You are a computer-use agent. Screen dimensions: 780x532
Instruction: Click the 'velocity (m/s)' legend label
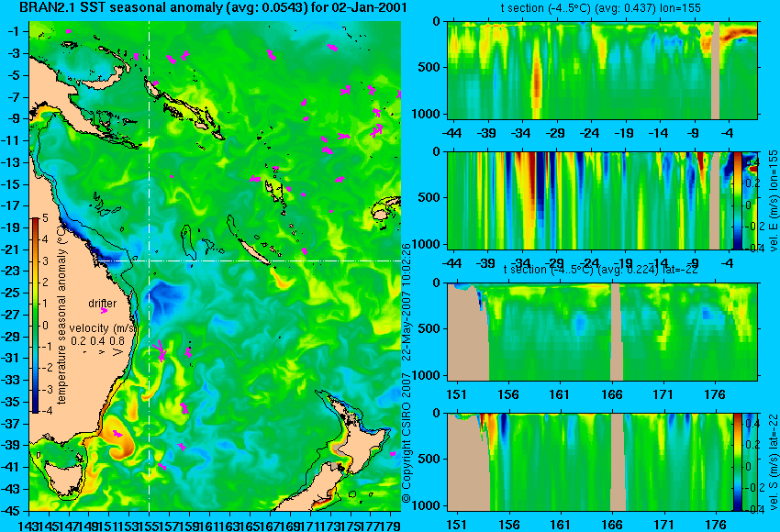[x=102, y=328]
